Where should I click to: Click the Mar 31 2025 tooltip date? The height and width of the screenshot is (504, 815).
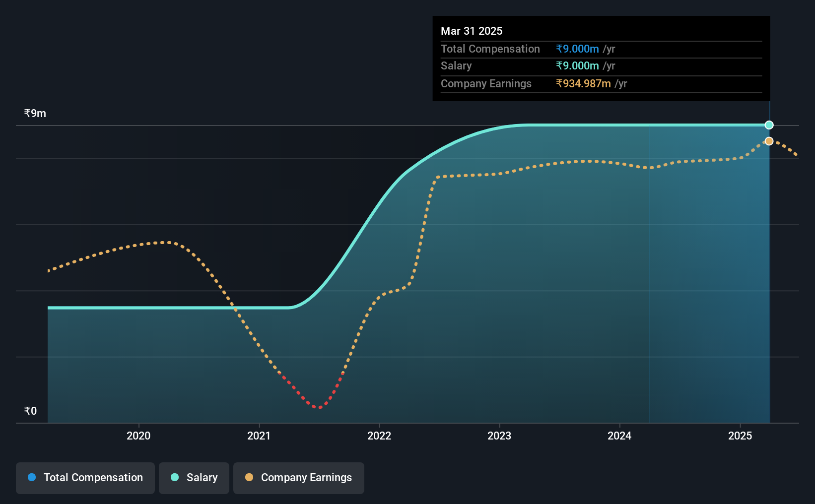(x=472, y=31)
